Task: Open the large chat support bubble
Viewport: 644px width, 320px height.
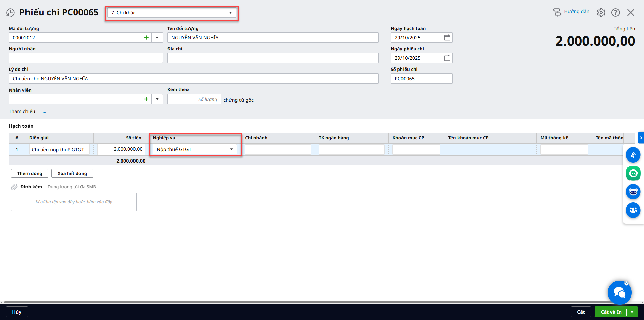Action: point(619,293)
